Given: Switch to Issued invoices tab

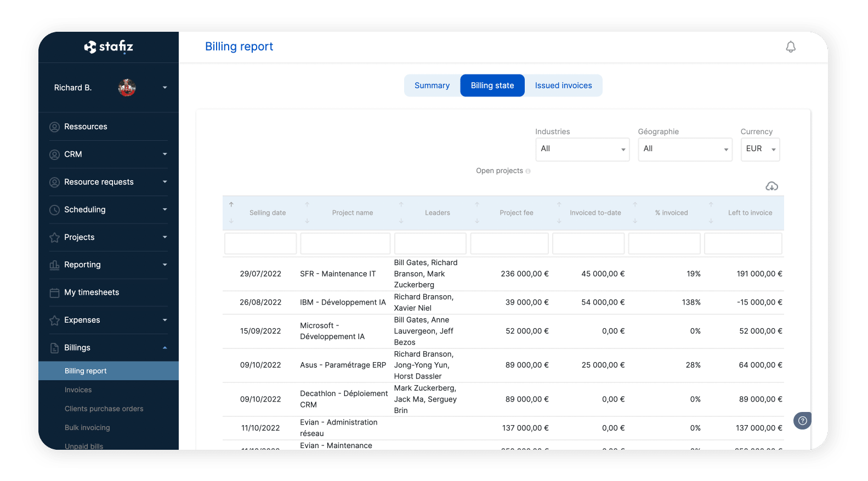Looking at the screenshot, I should 563,85.
